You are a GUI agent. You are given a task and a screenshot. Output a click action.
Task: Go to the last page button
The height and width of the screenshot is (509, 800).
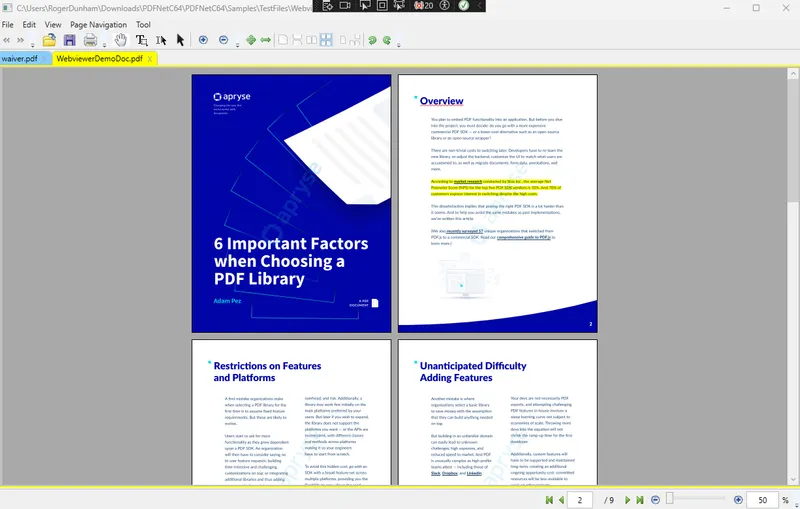tap(640, 500)
